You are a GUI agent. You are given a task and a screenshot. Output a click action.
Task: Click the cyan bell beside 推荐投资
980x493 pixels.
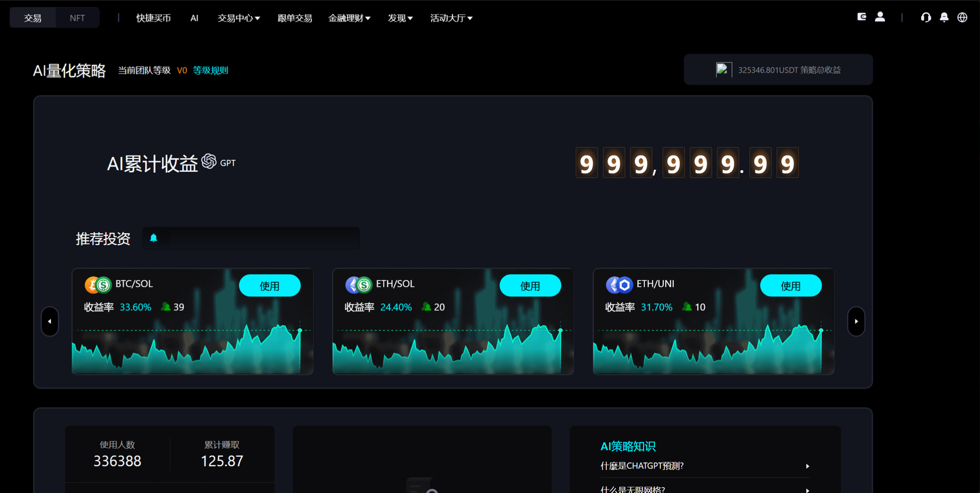(154, 238)
